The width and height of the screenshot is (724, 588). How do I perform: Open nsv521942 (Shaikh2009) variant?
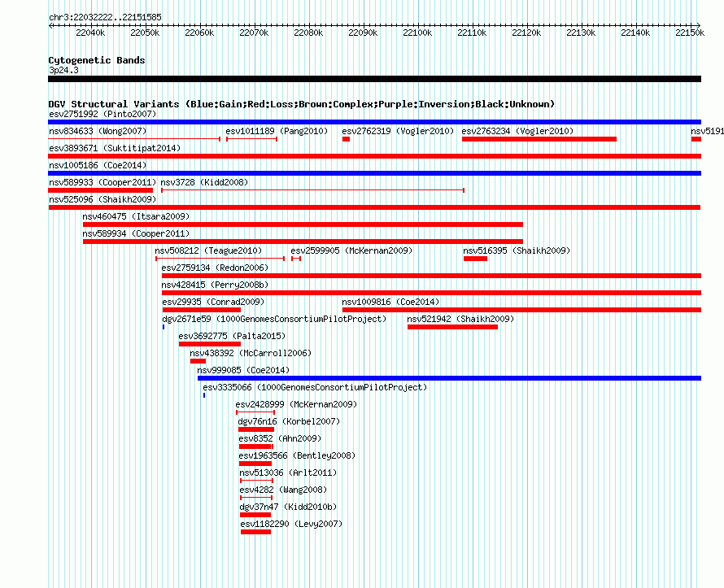click(460, 319)
